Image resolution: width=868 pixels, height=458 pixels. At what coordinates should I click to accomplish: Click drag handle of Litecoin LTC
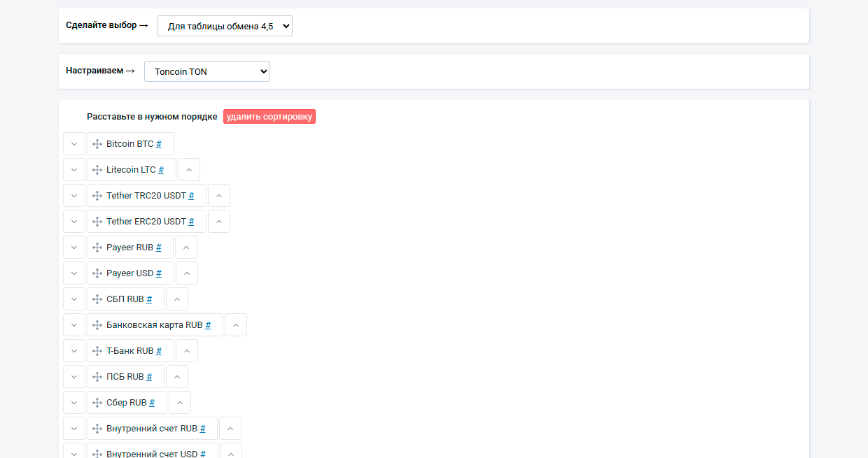pyautogui.click(x=97, y=170)
